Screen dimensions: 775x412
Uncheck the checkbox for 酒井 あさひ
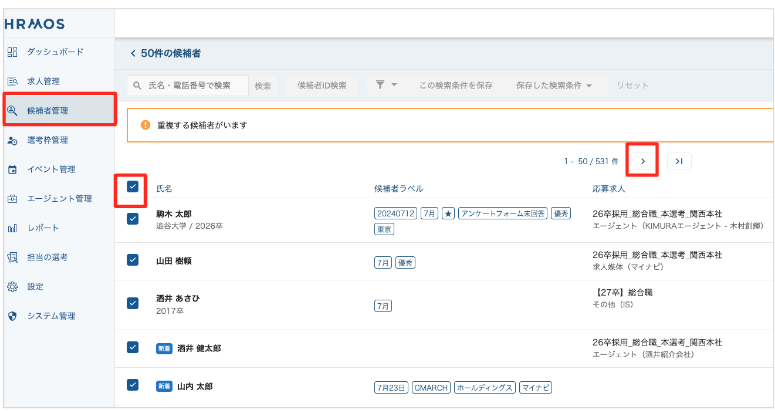133,302
